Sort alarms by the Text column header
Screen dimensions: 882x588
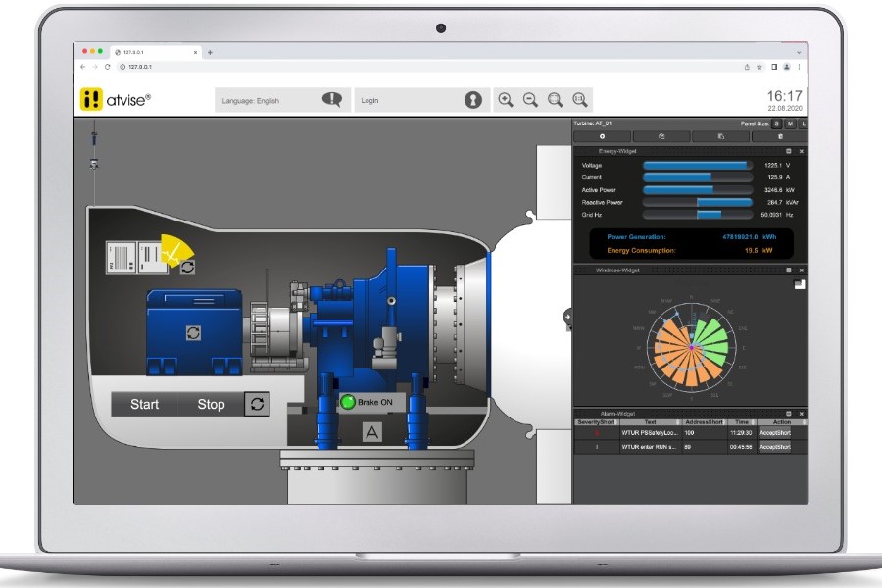[649, 422]
